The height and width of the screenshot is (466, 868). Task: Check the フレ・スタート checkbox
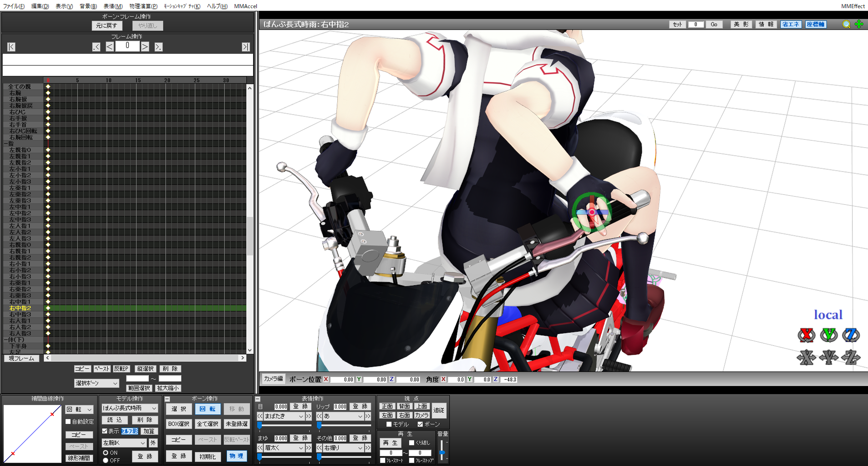coord(383,461)
